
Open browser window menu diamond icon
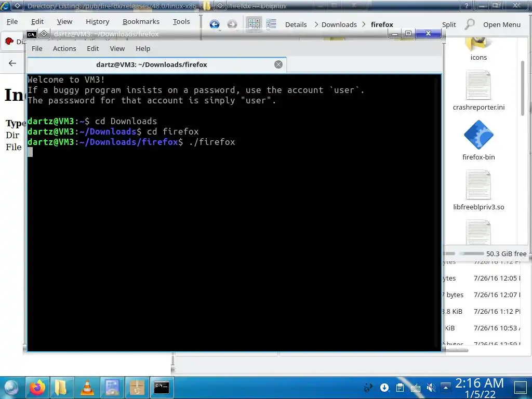18,5
